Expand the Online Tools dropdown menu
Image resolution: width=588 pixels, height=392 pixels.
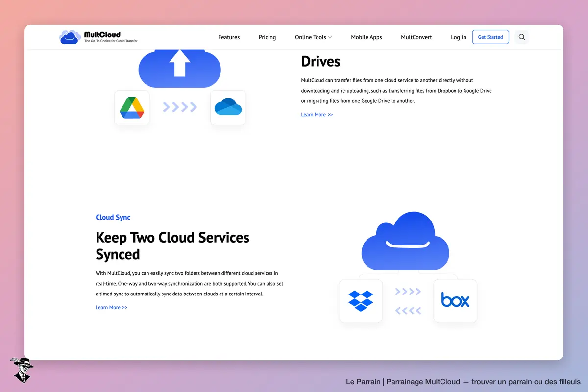pos(313,37)
